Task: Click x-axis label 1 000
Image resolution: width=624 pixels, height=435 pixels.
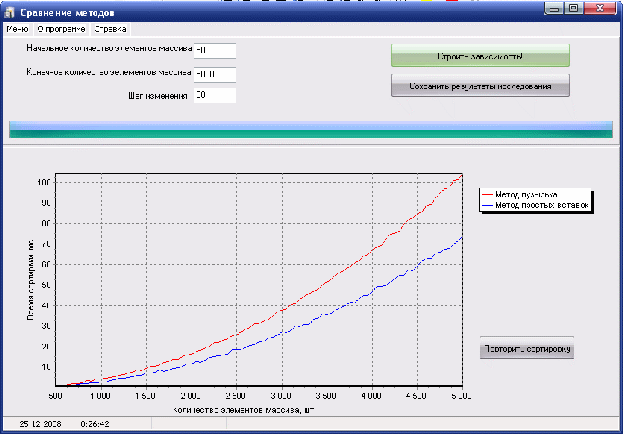Action: pos(100,396)
